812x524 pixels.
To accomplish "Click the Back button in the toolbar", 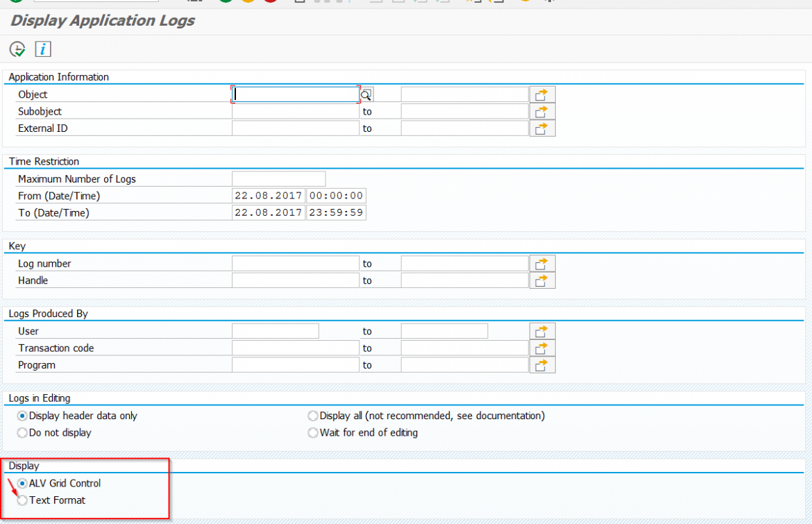I will tap(224, 3).
